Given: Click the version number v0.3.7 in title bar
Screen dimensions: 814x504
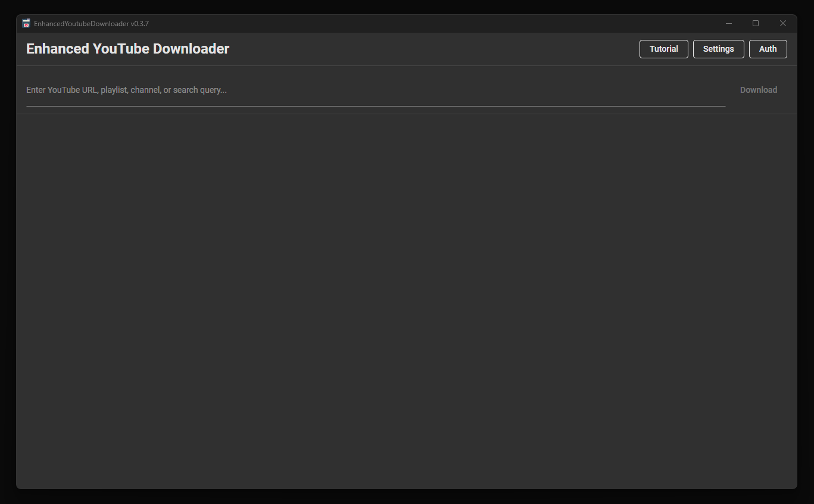Looking at the screenshot, I should click(x=139, y=24).
